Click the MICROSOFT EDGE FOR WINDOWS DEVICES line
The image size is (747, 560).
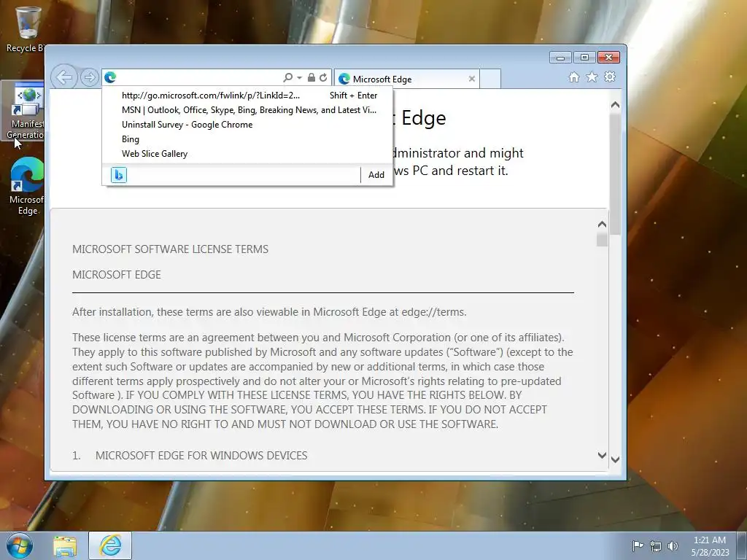tap(201, 456)
